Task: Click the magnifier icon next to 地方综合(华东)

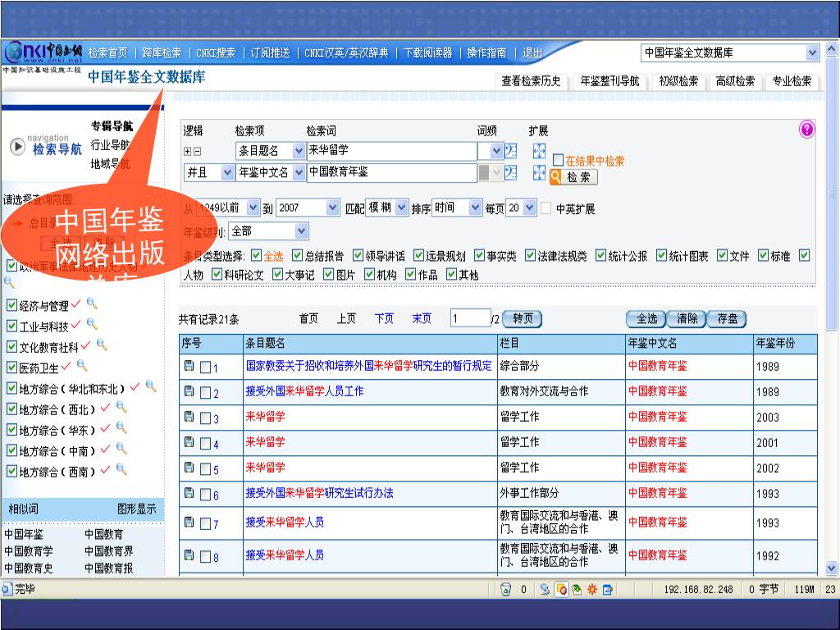Action: click(121, 428)
